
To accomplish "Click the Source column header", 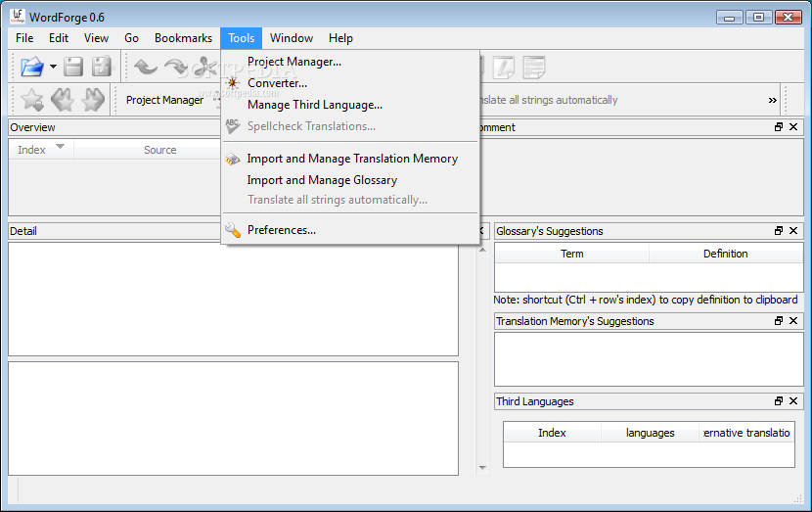I will coord(160,150).
